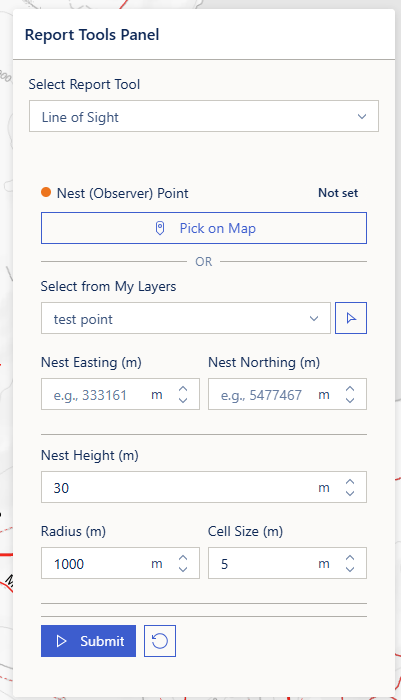Screen dimensions: 401x700
Task: Increase Radius using the up arrow
Action: click(x=183, y=558)
